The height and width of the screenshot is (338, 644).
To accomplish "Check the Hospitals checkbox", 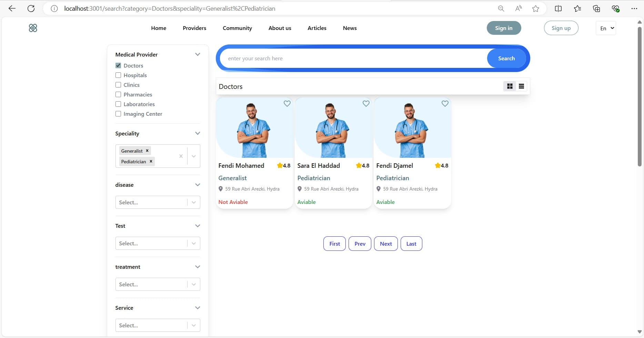I will (x=118, y=75).
